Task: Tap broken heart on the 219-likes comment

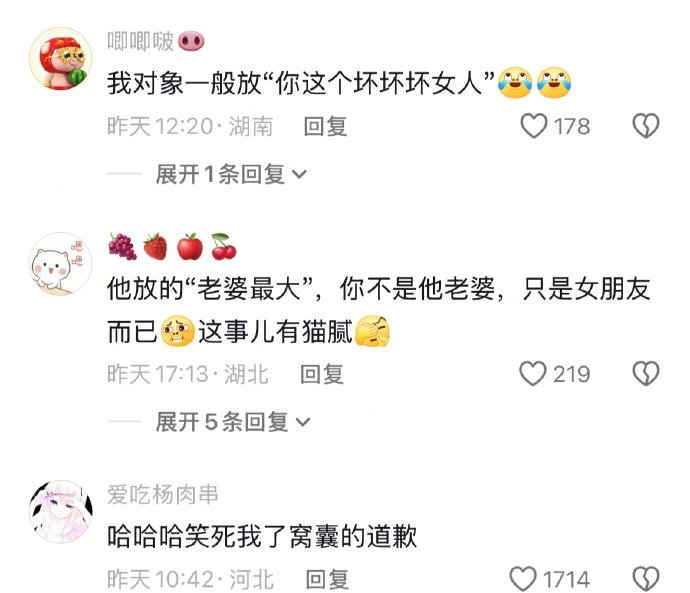Action: tap(646, 373)
